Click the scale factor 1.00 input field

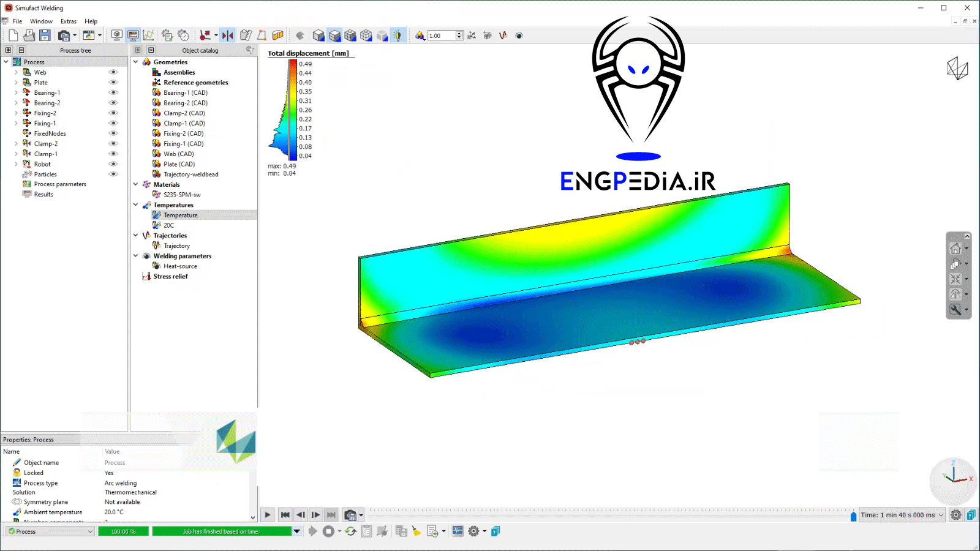[442, 36]
